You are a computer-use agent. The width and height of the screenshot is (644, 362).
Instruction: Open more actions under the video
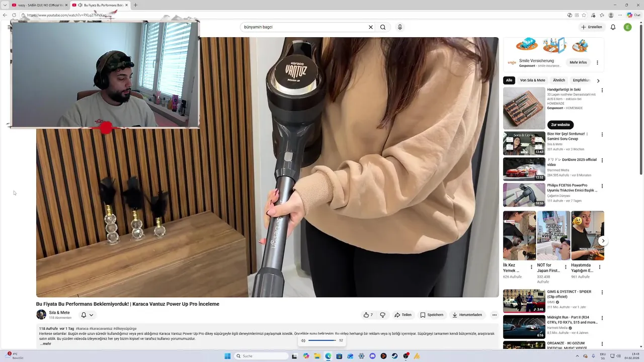pos(495,315)
